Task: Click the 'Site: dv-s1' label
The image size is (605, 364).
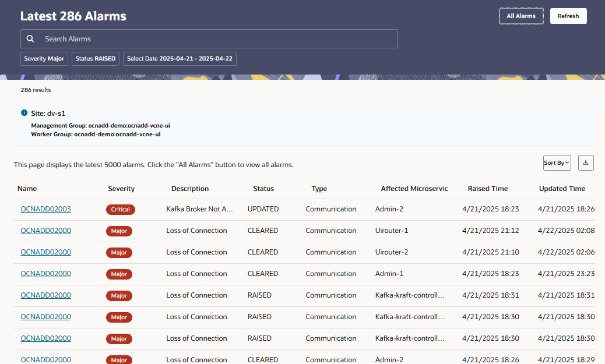Action: point(48,114)
